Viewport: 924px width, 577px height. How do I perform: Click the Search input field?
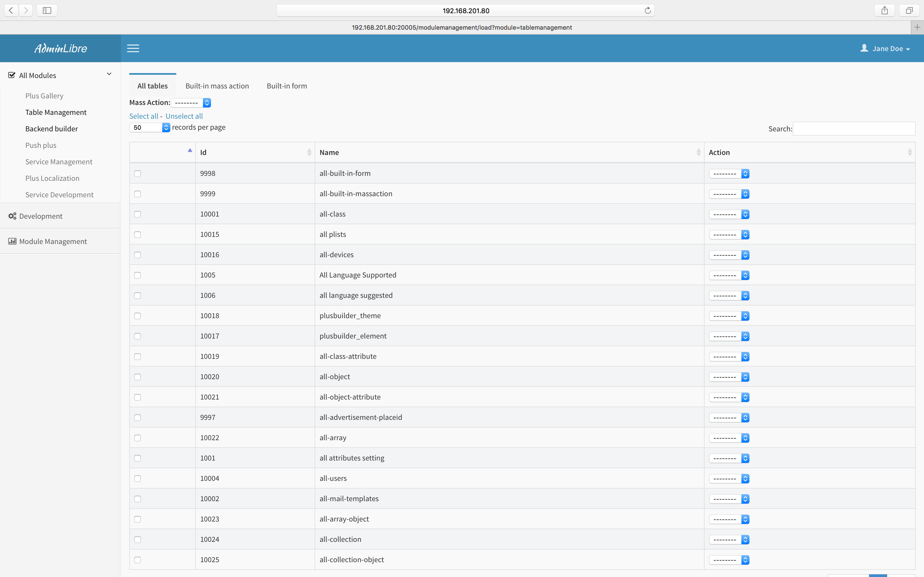coord(854,129)
